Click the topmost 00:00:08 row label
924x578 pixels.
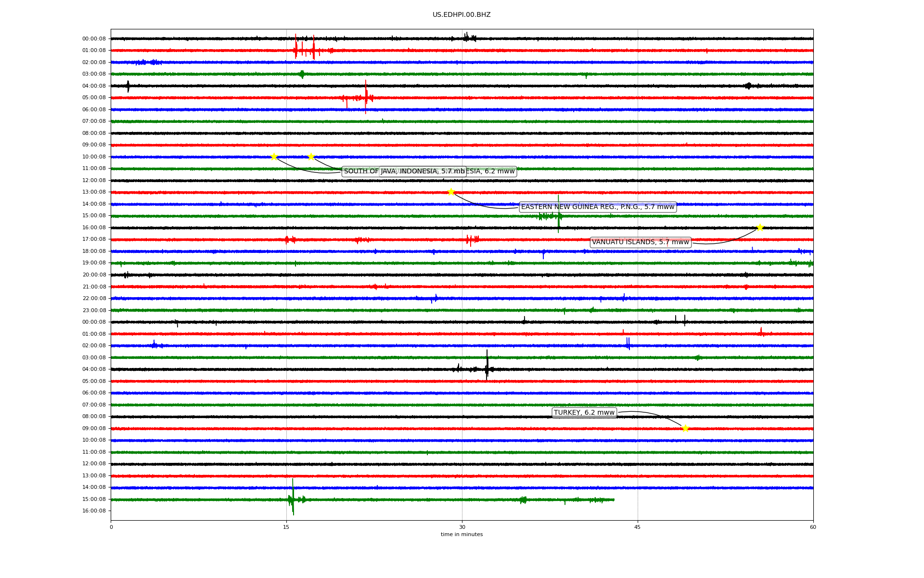click(x=94, y=39)
